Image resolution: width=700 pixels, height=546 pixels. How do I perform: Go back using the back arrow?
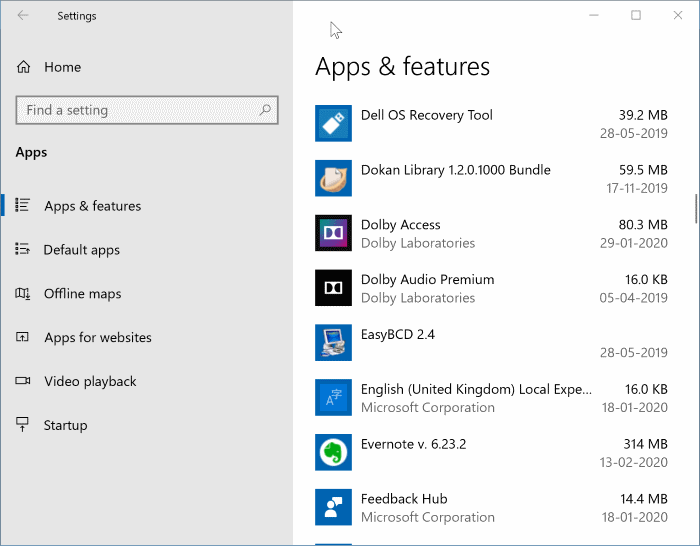[23, 16]
